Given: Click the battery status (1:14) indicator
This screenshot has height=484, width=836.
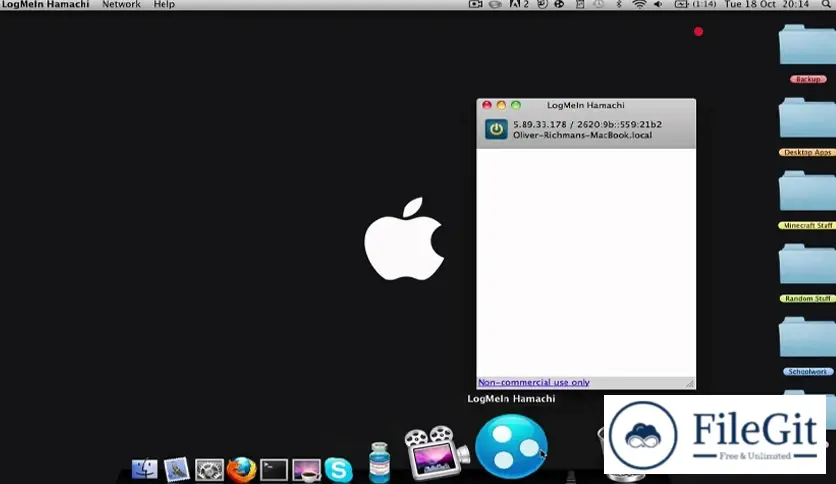Looking at the screenshot, I should click(695, 4).
